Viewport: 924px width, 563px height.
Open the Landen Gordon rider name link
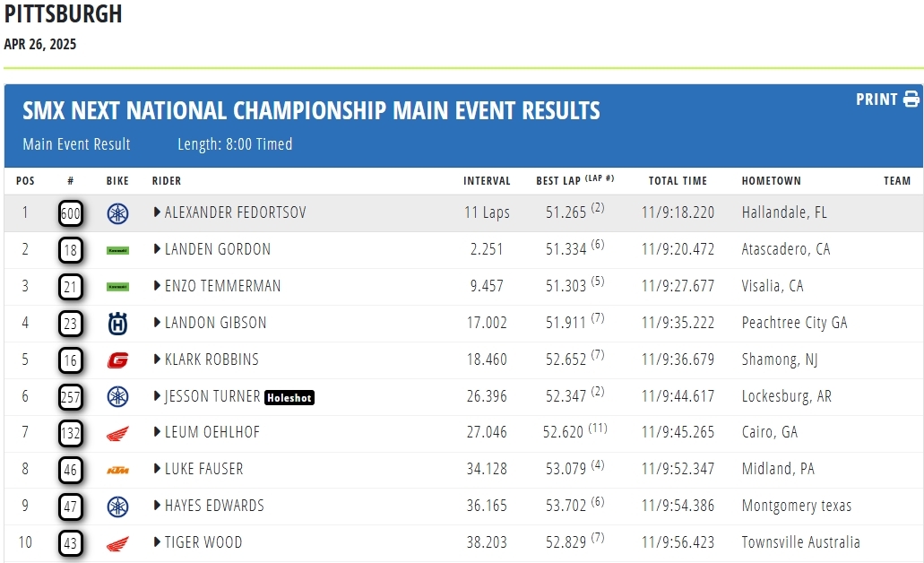coord(218,250)
